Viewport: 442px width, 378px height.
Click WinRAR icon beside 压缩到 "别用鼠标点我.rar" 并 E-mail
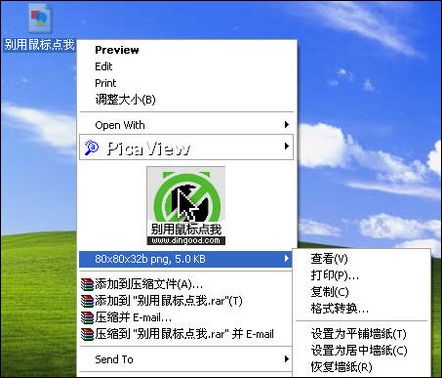[87, 334]
